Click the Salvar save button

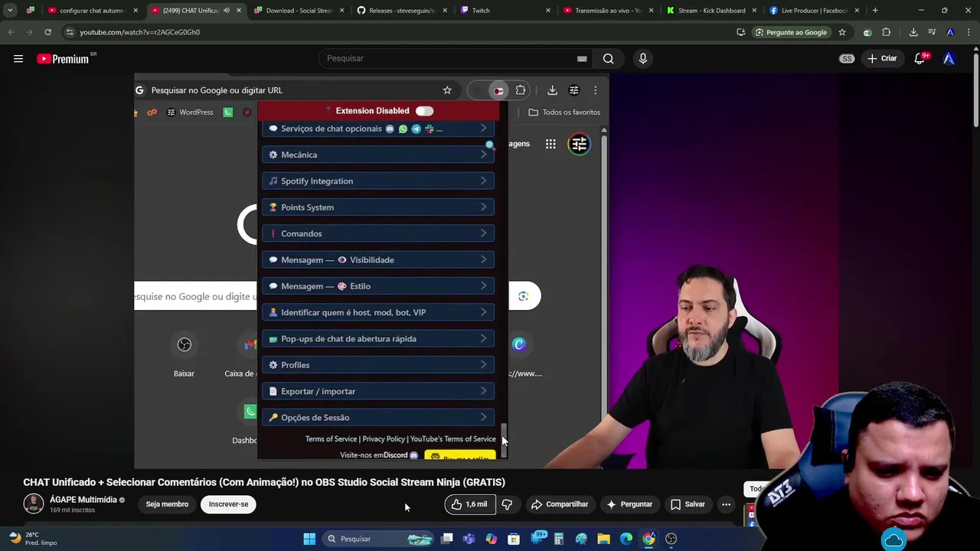(x=688, y=504)
